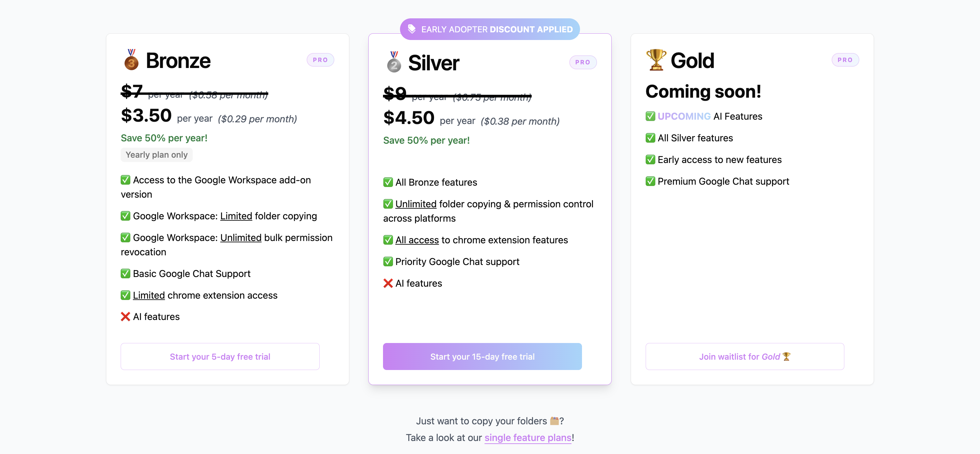
Task: Start the 15-day free trial for Silver
Action: (482, 357)
